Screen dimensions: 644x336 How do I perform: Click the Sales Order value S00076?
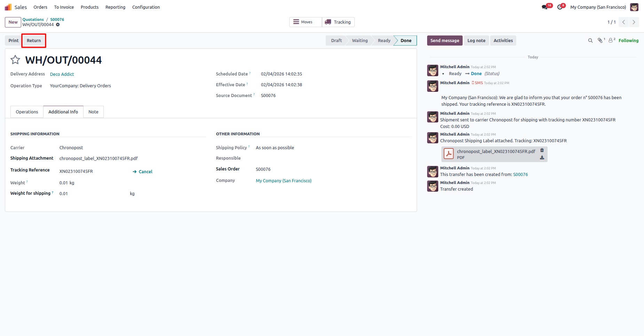click(263, 169)
